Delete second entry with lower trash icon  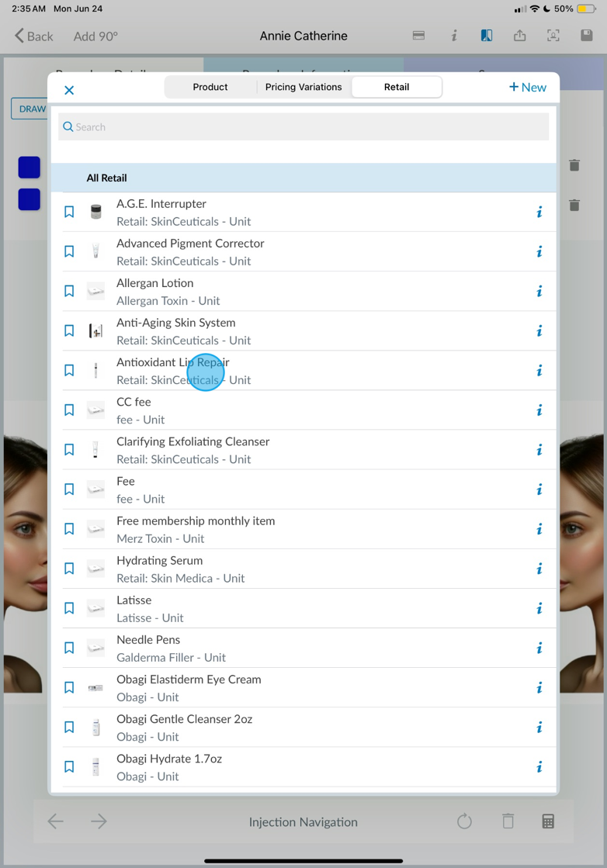[574, 205]
